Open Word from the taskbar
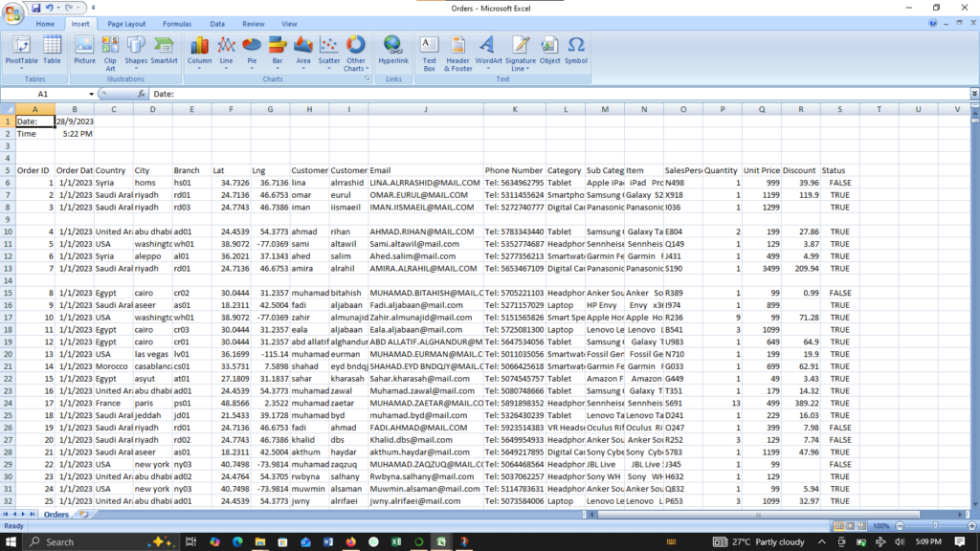Image resolution: width=980 pixels, height=551 pixels. point(328,541)
